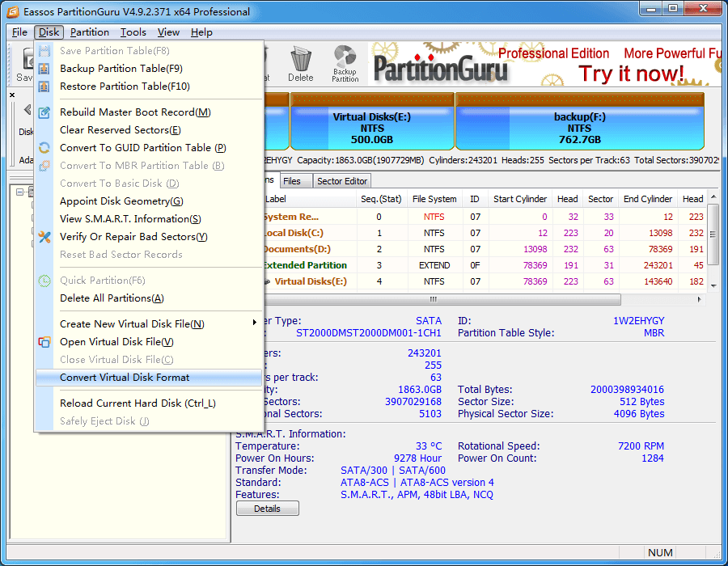Open the View menu
Viewport: 728px width, 566px height.
pyautogui.click(x=168, y=32)
